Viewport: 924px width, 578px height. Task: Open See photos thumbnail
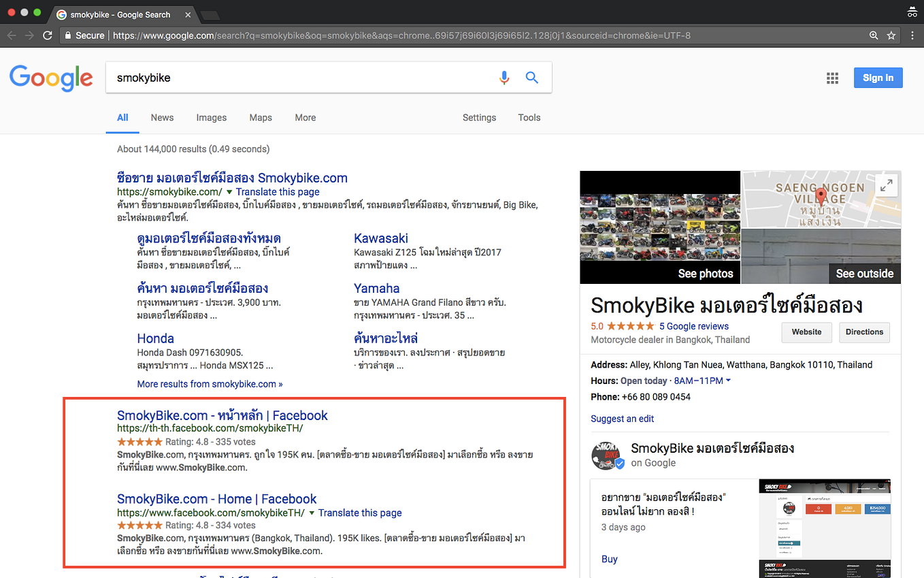pos(660,227)
